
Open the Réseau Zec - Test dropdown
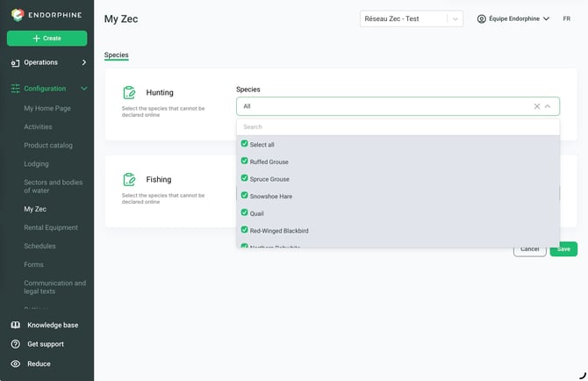click(x=412, y=18)
